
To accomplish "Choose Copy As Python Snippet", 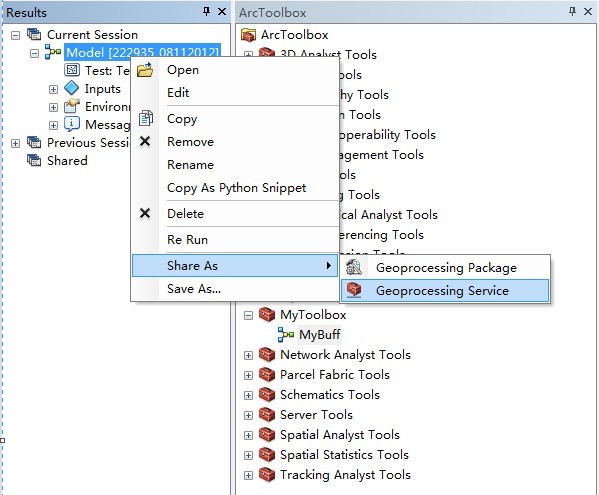I will (x=235, y=188).
